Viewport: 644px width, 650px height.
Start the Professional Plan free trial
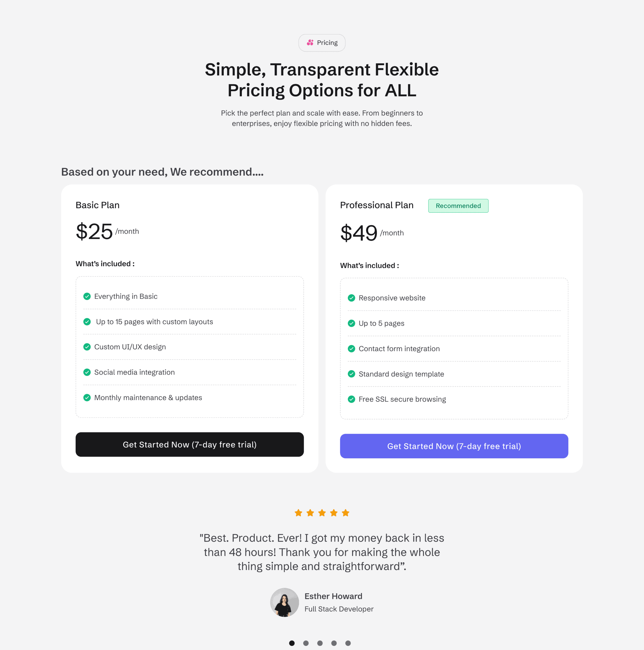[x=454, y=446]
